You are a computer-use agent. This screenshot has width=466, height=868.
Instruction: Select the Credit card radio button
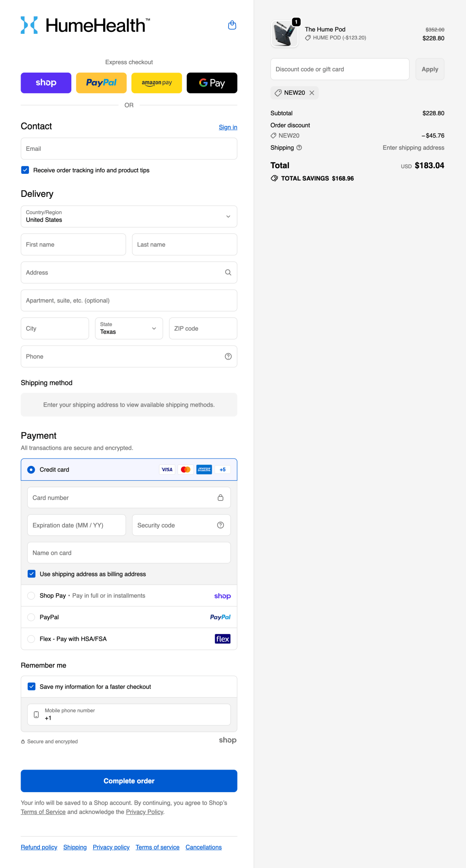31,469
